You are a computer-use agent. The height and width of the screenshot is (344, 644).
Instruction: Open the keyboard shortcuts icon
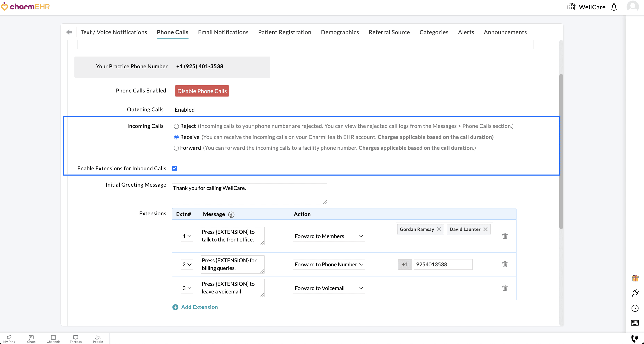635,323
